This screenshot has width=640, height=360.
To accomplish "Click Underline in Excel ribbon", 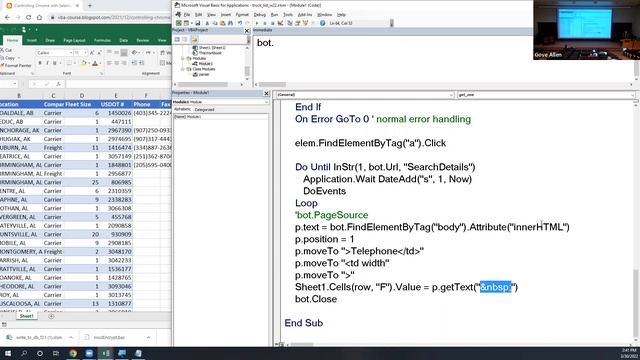I will click(x=55, y=63).
